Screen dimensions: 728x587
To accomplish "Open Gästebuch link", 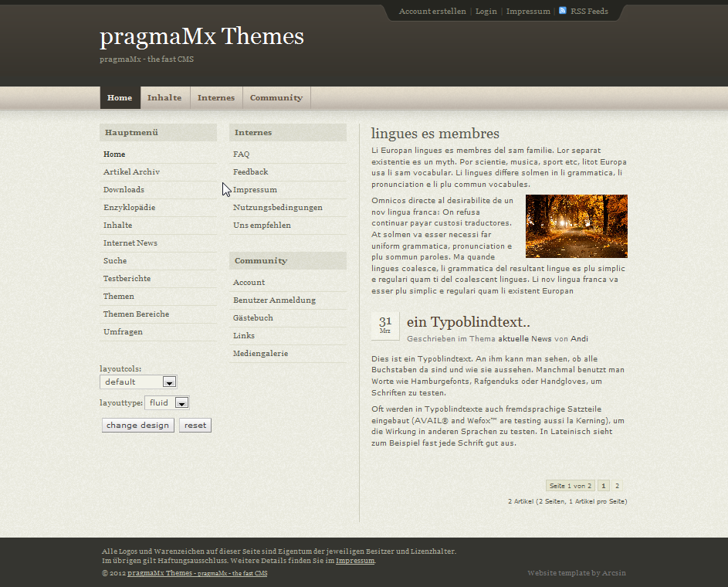I will (253, 317).
